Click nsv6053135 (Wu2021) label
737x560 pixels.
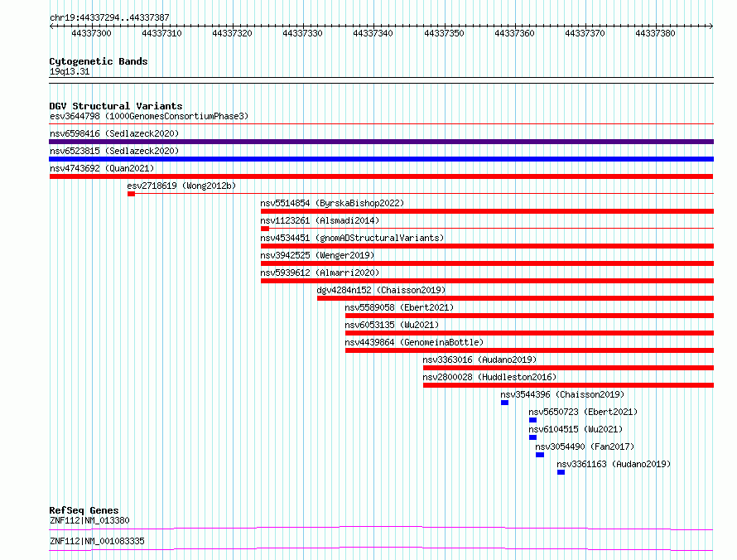[x=392, y=325]
